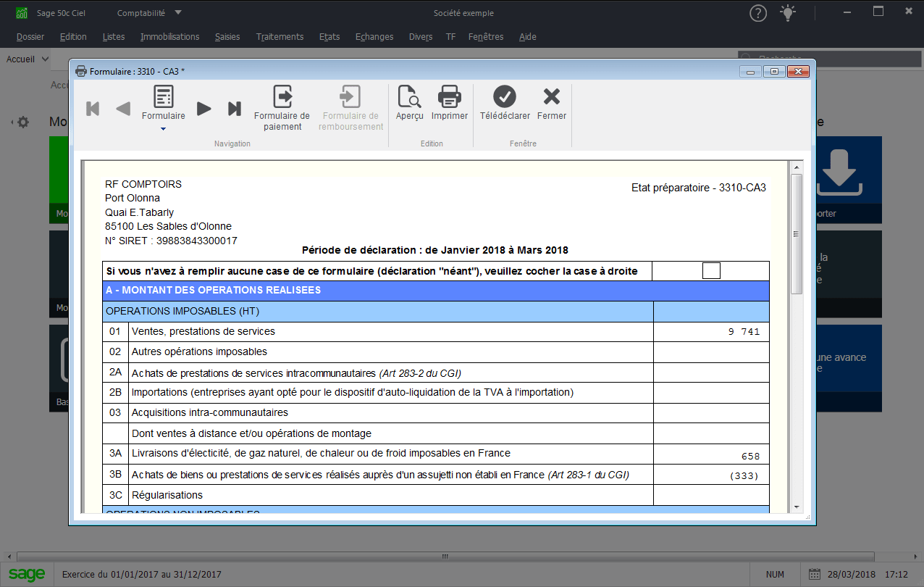The width and height of the screenshot is (924, 587).
Task: Open the Dossier menu
Action: click(x=30, y=37)
